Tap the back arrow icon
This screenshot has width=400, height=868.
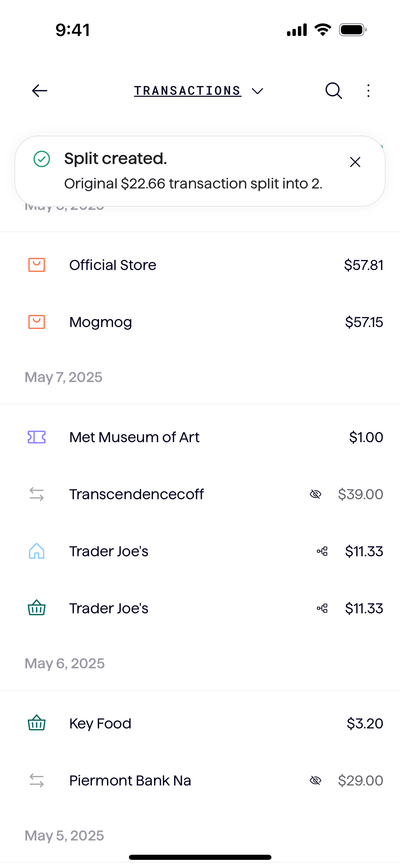coord(39,91)
